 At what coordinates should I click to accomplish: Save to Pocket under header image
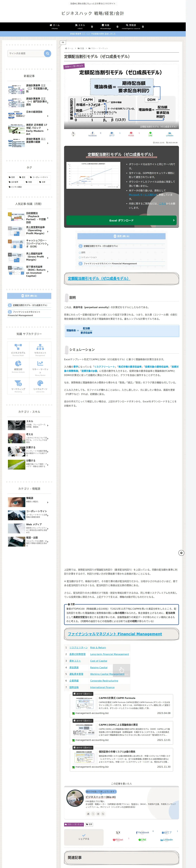pyautogui.click(x=131, y=134)
